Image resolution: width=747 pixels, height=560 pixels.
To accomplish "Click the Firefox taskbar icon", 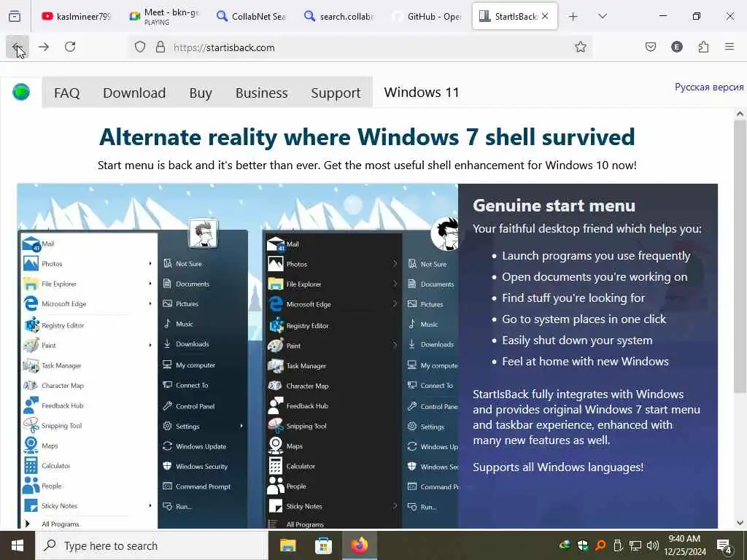I will pyautogui.click(x=360, y=545).
